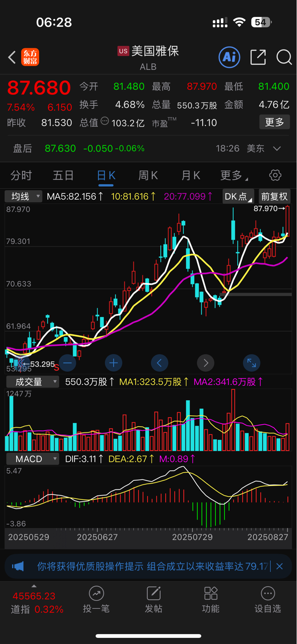Tap the 盘后 price 87.630
This screenshot has width=297, height=644.
[x=60, y=149]
